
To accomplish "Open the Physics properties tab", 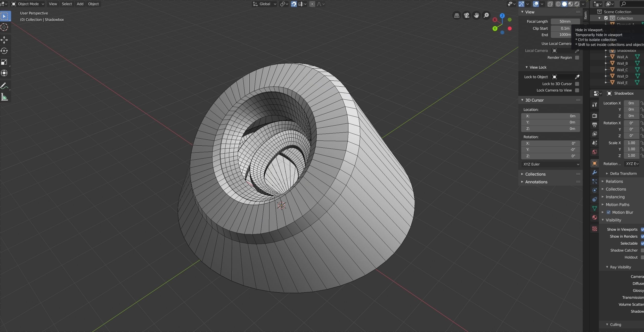I will click(594, 190).
